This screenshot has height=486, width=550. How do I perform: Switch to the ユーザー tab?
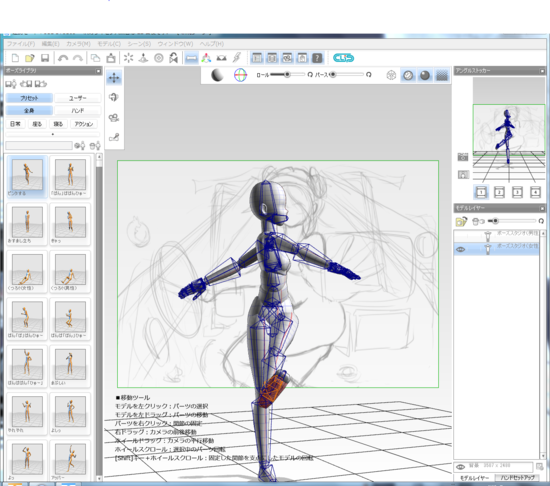[x=78, y=98]
